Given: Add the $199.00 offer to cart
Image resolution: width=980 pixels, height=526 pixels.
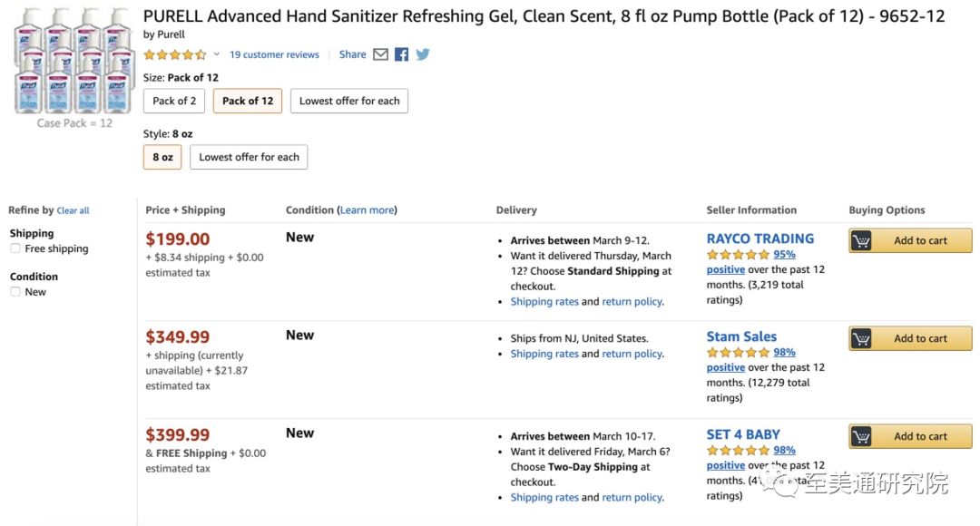Looking at the screenshot, I should click(x=910, y=240).
